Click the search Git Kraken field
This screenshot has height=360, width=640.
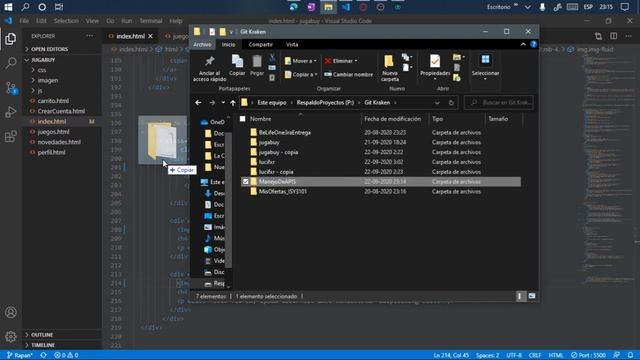point(499,103)
